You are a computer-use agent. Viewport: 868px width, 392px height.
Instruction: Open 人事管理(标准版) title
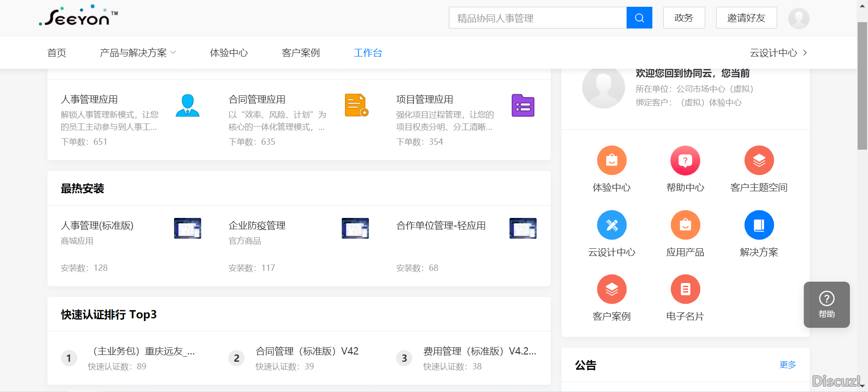point(97,226)
